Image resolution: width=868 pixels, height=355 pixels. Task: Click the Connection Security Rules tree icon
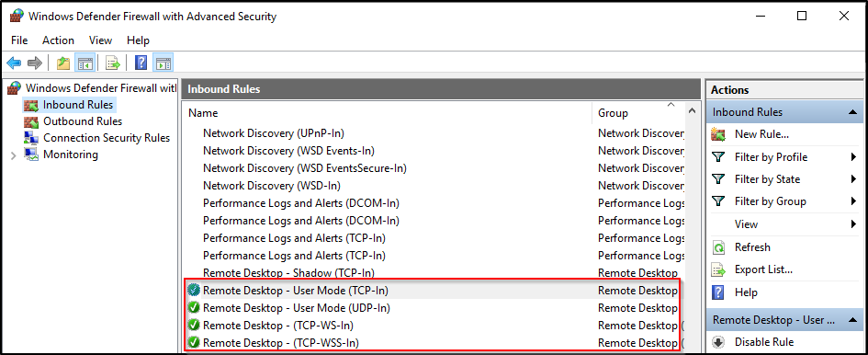31,138
